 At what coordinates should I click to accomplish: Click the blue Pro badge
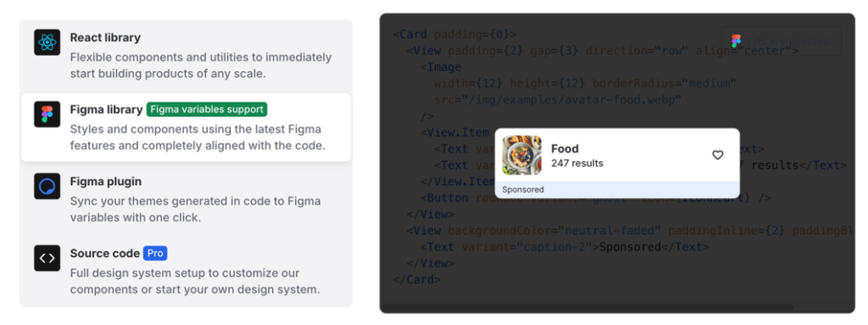(x=155, y=254)
